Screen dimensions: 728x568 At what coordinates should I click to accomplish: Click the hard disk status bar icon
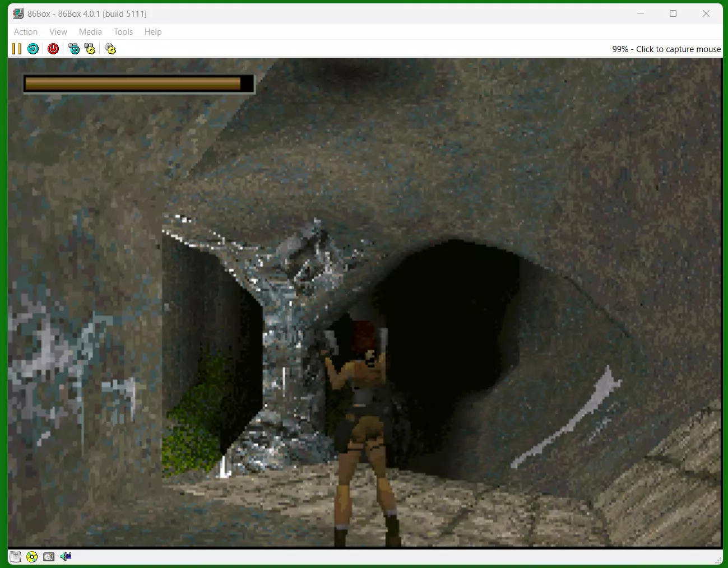tap(49, 557)
